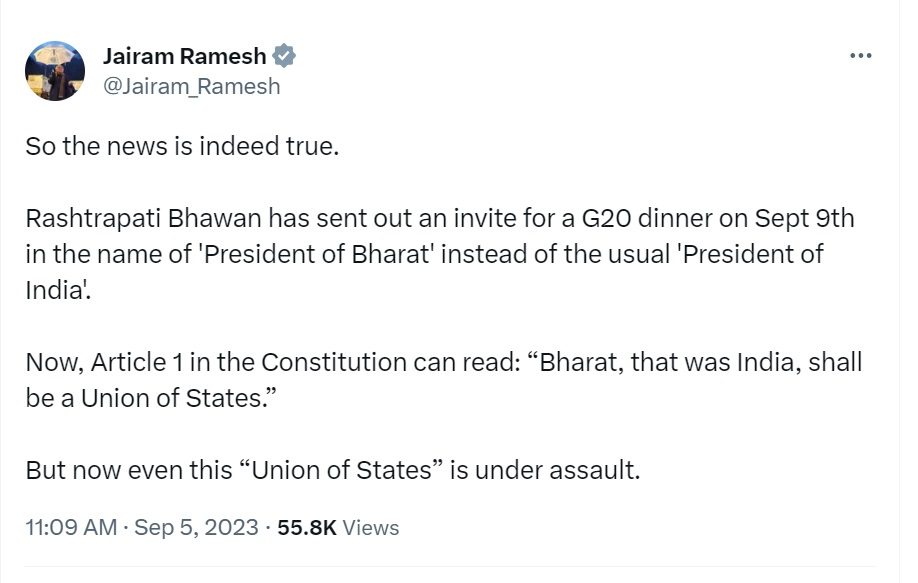The height and width of the screenshot is (583, 918).
Task: Click the Views label
Action: point(370,527)
